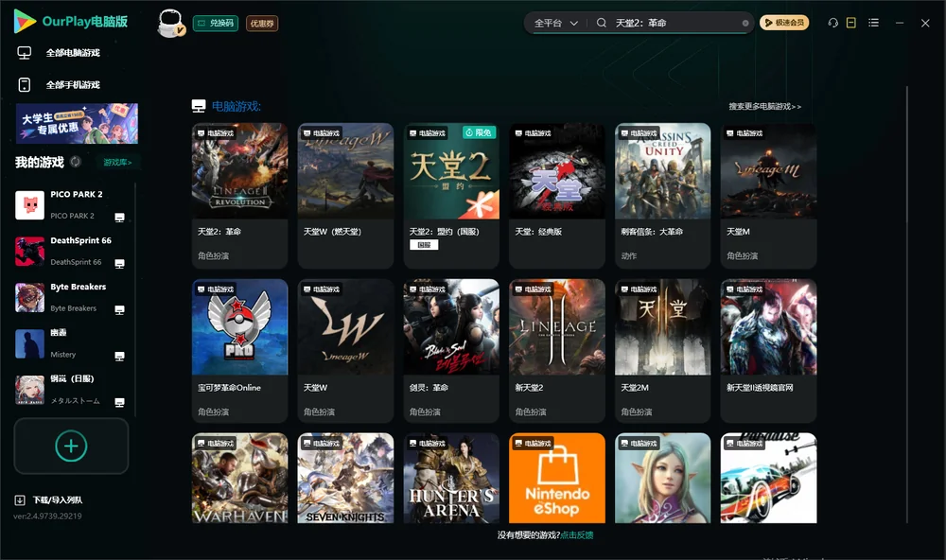
Task: Open the customer support headset icon
Action: click(x=833, y=23)
